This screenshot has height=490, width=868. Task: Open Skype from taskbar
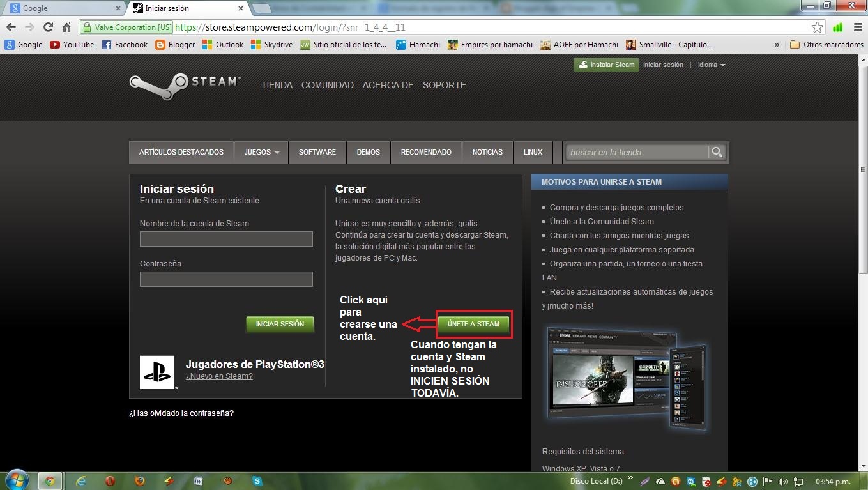point(257,480)
